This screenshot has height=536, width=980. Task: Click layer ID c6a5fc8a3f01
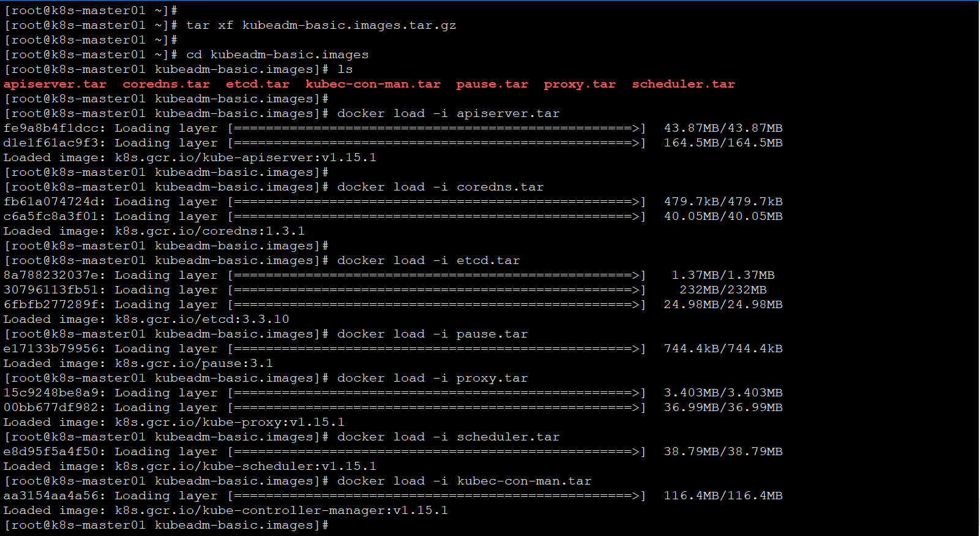(x=51, y=216)
